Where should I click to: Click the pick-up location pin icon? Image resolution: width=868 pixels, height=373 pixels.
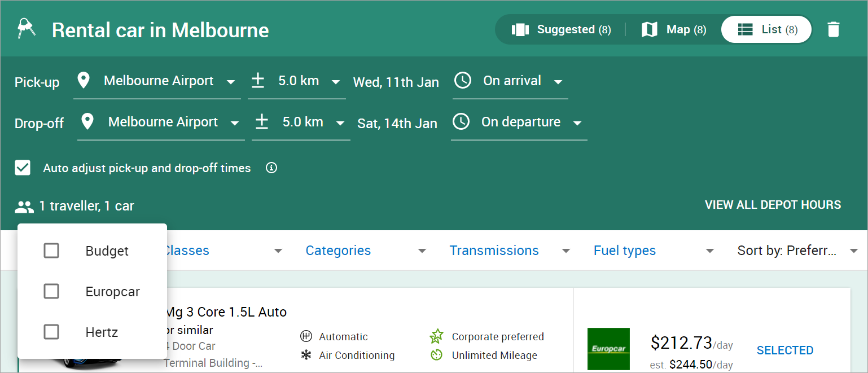click(84, 81)
